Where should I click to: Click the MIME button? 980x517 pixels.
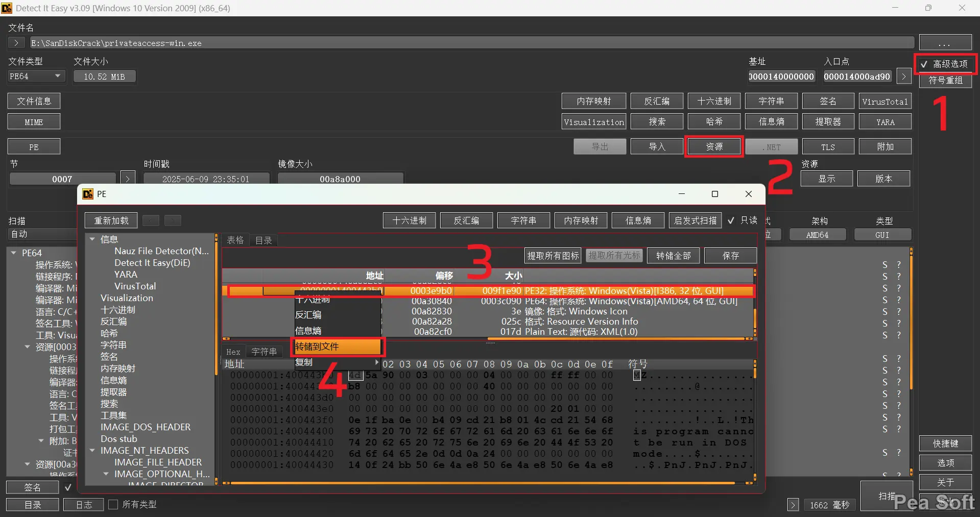pyautogui.click(x=34, y=122)
